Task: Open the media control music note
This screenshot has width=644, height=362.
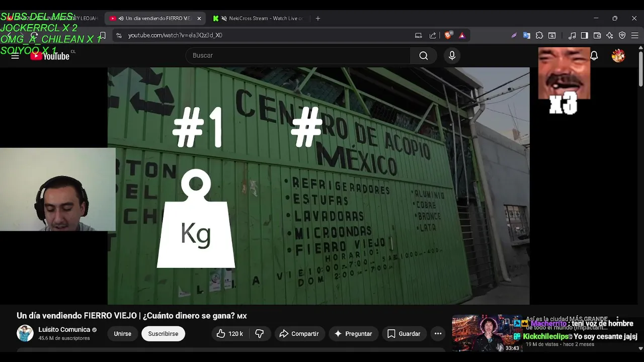Action: click(572, 35)
